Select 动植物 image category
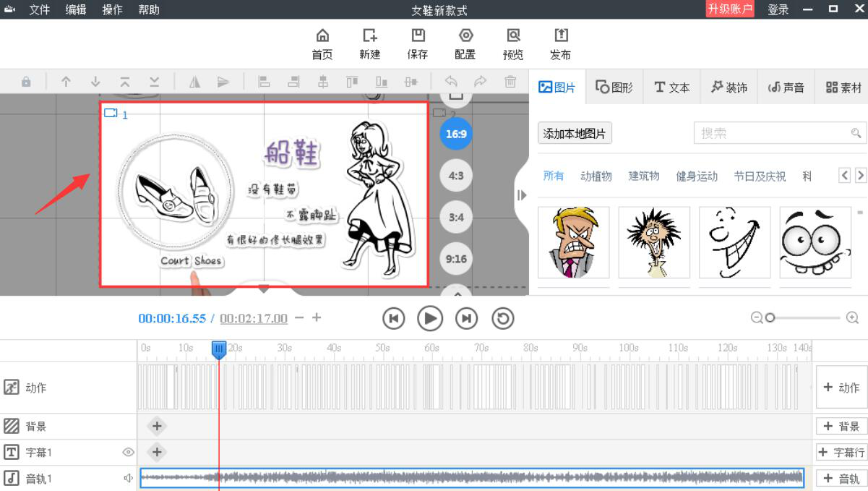 pyautogui.click(x=596, y=176)
